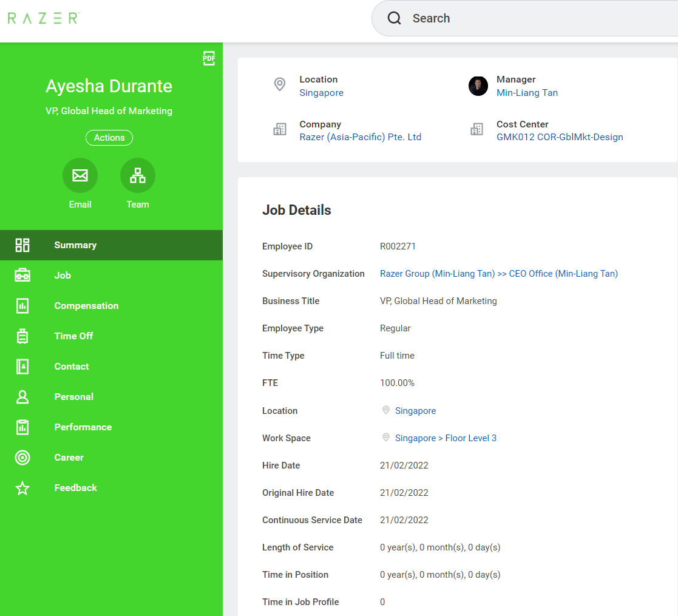
Task: Click the Job Details heading
Action: click(x=297, y=210)
